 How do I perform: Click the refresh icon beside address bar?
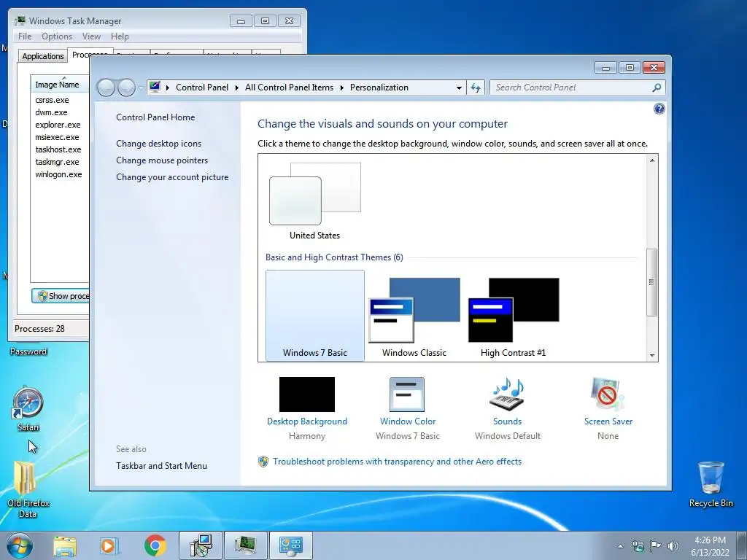(476, 87)
